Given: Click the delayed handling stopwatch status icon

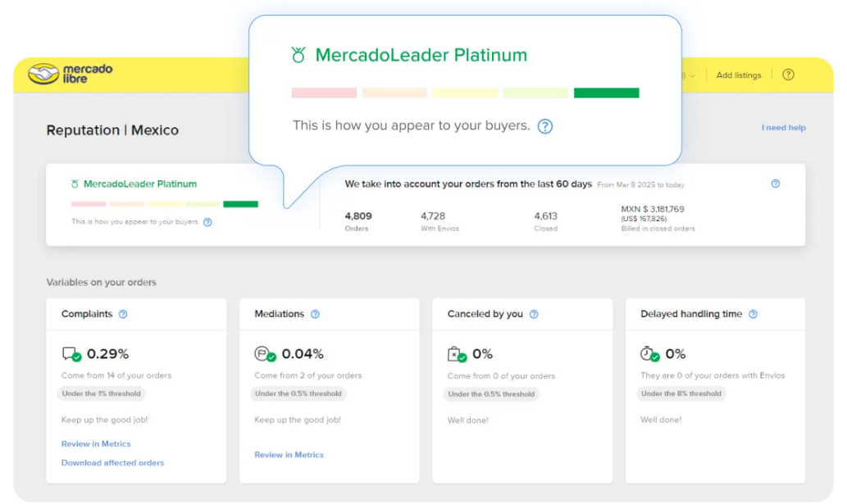Looking at the screenshot, I should (650, 354).
